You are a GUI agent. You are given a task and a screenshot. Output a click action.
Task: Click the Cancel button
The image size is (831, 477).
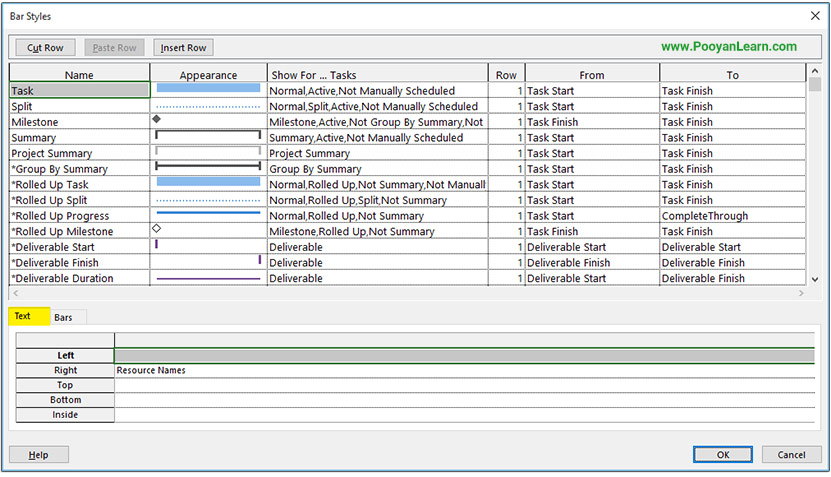(x=791, y=454)
